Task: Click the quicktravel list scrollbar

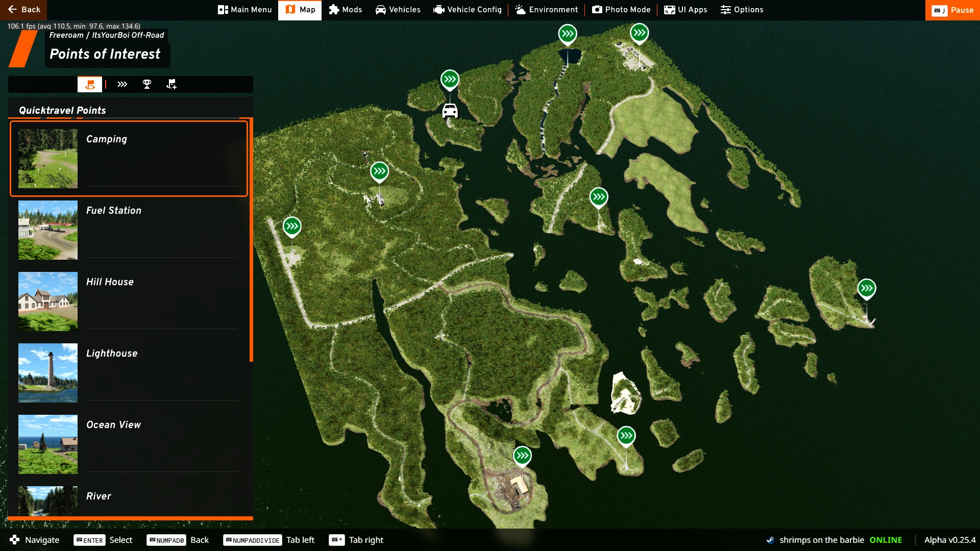Action: tap(251, 240)
